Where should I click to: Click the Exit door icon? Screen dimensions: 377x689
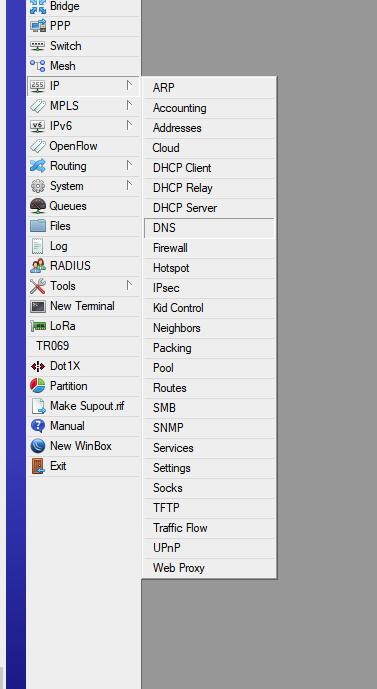(x=38, y=466)
